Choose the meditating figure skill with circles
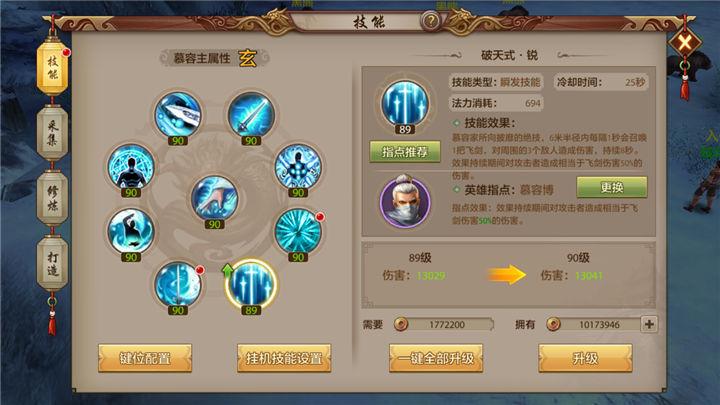The image size is (720, 405). [x=131, y=167]
